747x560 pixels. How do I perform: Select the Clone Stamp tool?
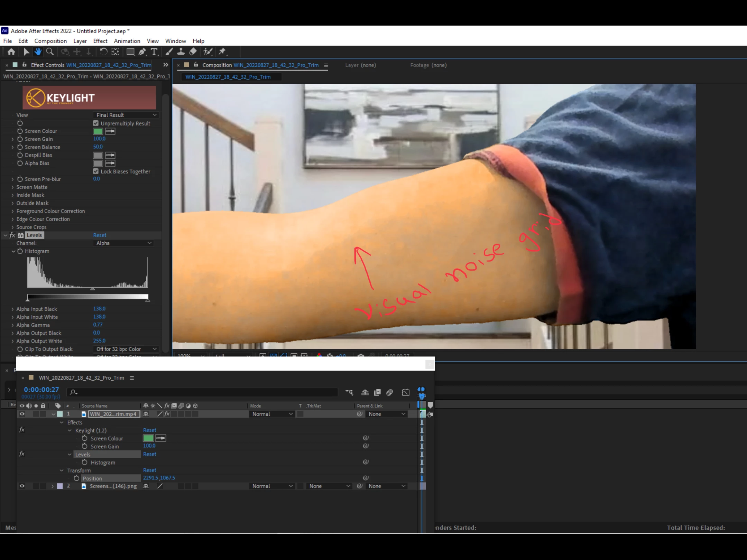[x=181, y=52]
